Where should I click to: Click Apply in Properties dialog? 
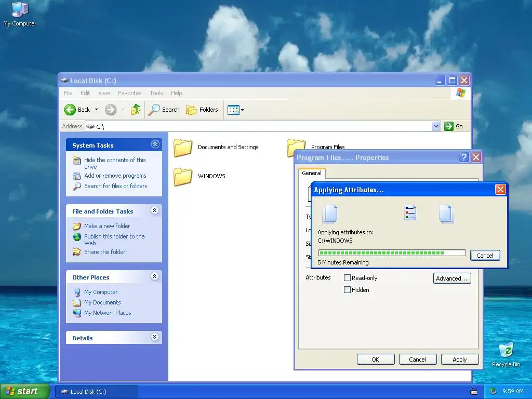point(459,360)
